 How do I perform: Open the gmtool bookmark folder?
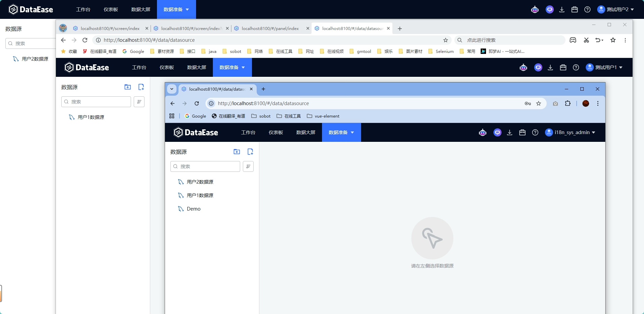tap(360, 51)
